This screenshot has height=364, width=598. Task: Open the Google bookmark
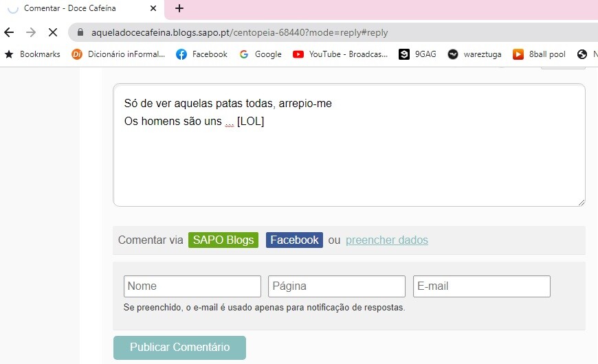click(x=261, y=54)
